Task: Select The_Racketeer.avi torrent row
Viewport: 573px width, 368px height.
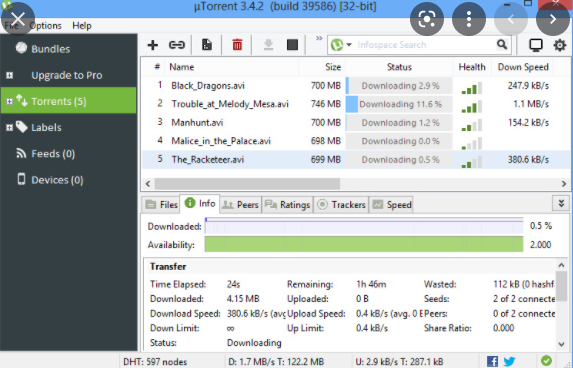Action: click(356, 160)
